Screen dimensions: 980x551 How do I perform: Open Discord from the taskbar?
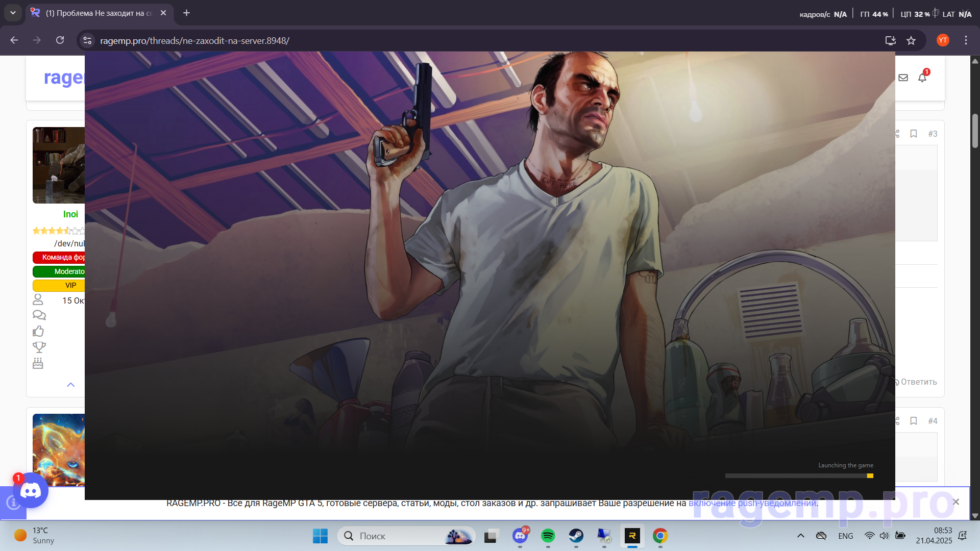520,536
